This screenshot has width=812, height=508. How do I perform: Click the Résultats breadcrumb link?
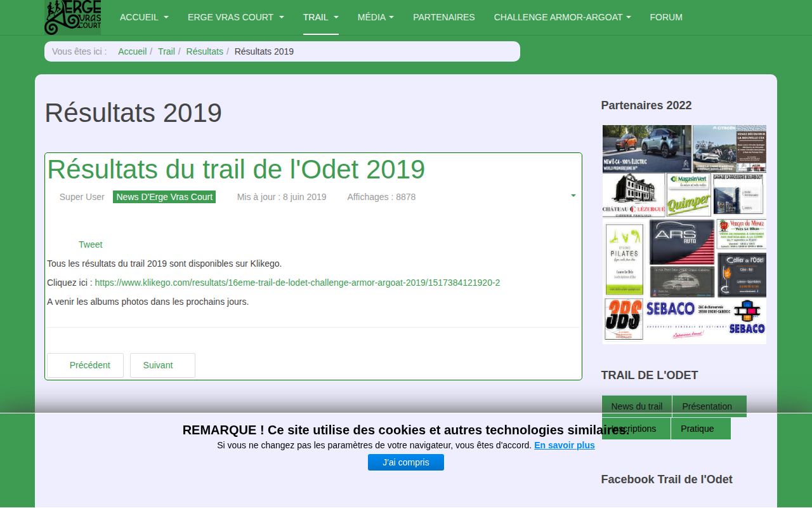(205, 51)
